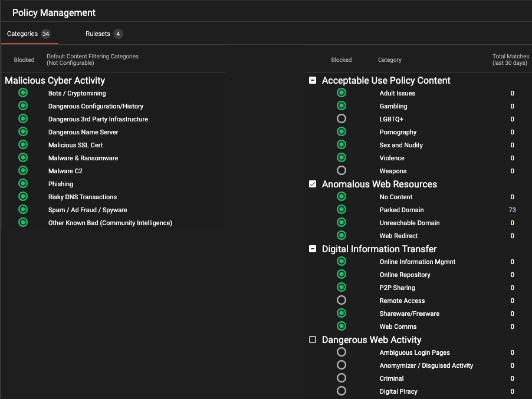Enable blocking for Weapons category

[x=341, y=171]
